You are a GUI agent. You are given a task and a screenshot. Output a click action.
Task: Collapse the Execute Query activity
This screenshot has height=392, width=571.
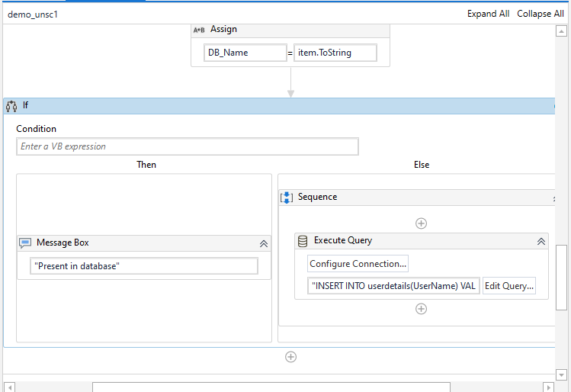(x=541, y=241)
